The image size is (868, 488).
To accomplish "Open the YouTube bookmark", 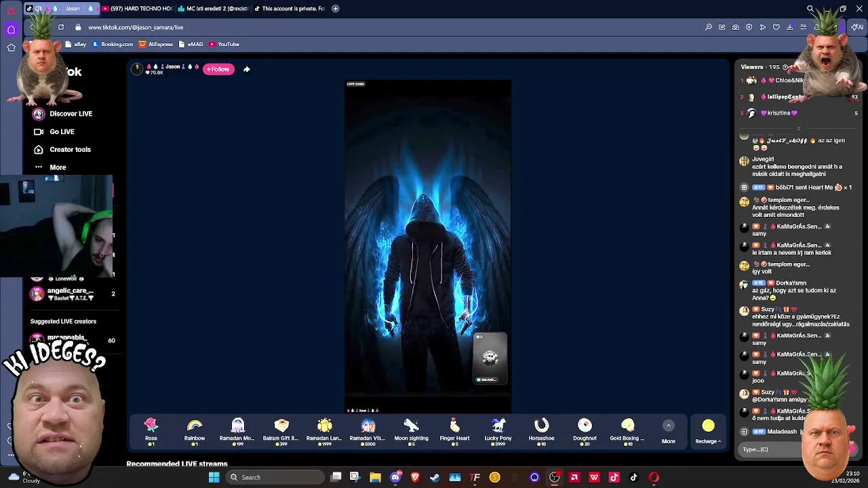I will coord(224,44).
